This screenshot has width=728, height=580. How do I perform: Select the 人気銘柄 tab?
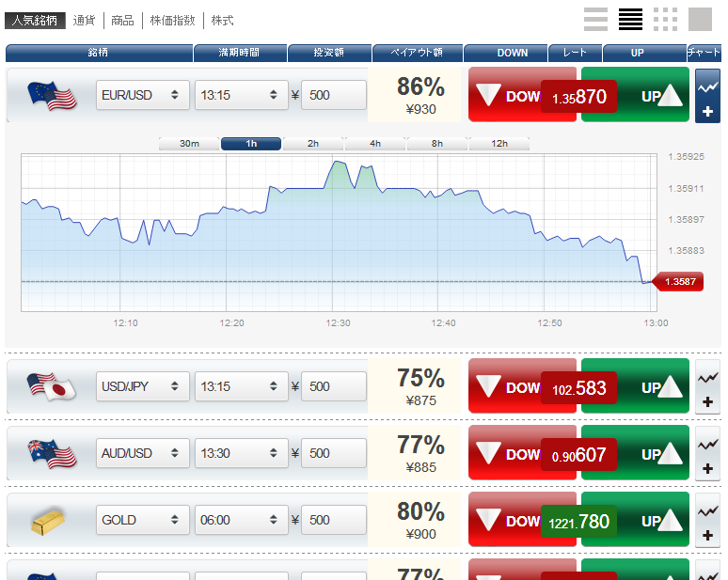(x=35, y=21)
